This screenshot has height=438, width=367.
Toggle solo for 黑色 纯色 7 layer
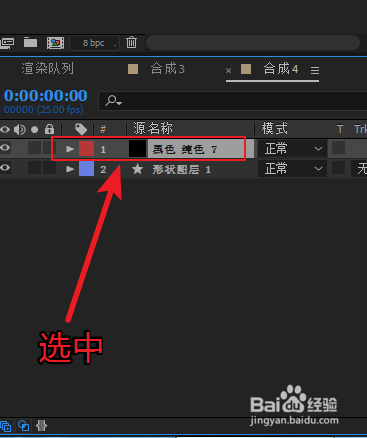point(34,148)
